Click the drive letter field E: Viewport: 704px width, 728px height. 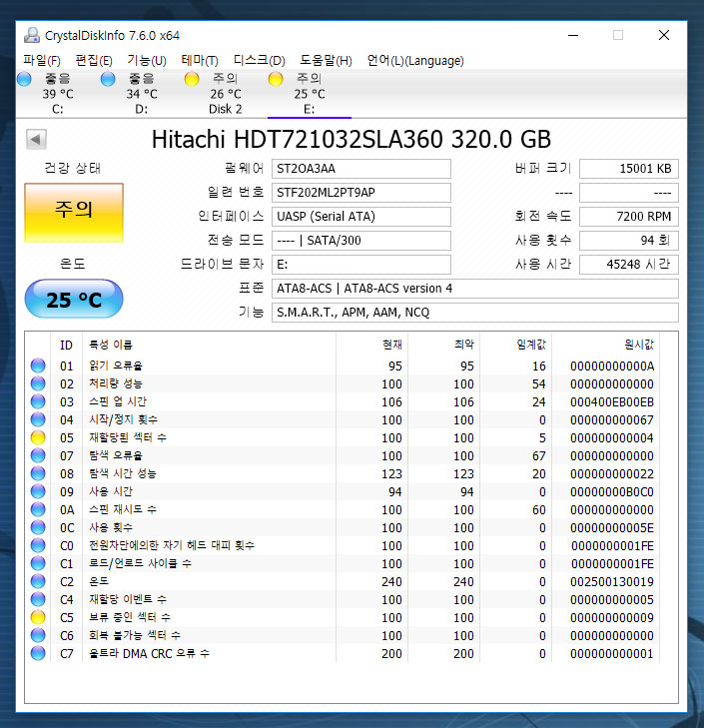[x=360, y=265]
